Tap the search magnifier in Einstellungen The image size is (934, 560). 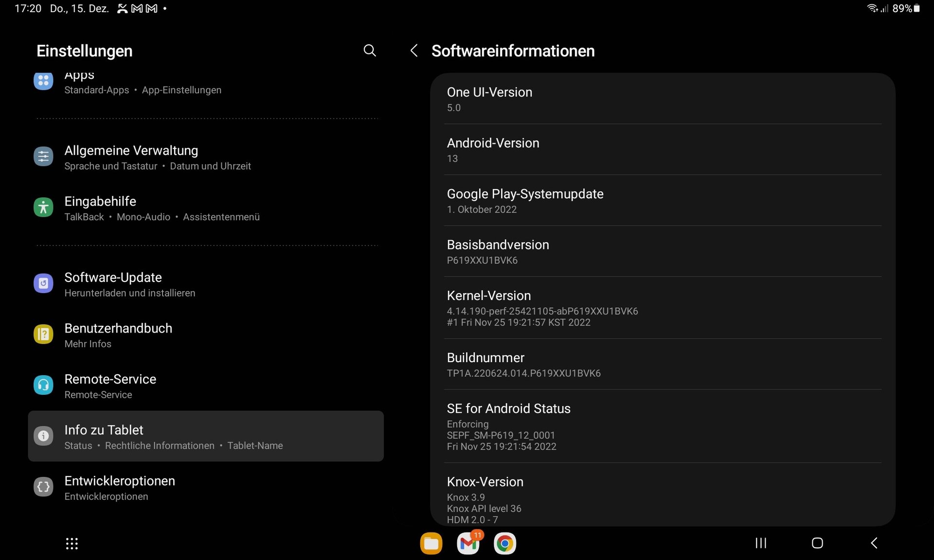point(370,51)
